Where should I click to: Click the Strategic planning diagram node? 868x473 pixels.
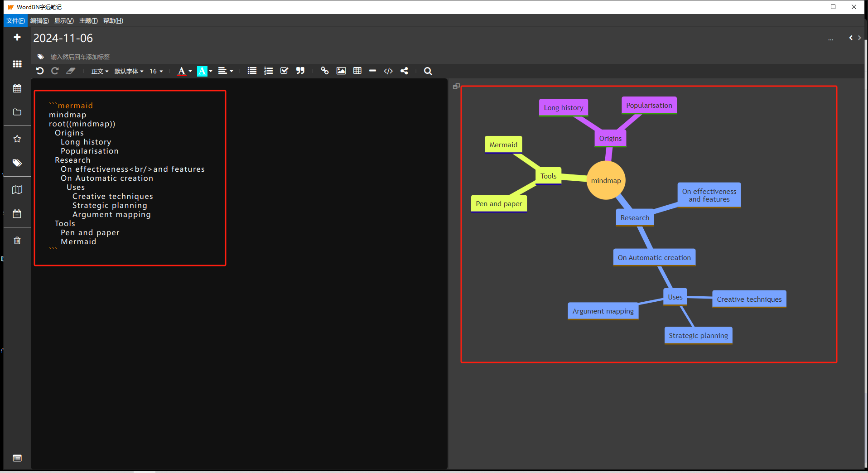pos(698,336)
